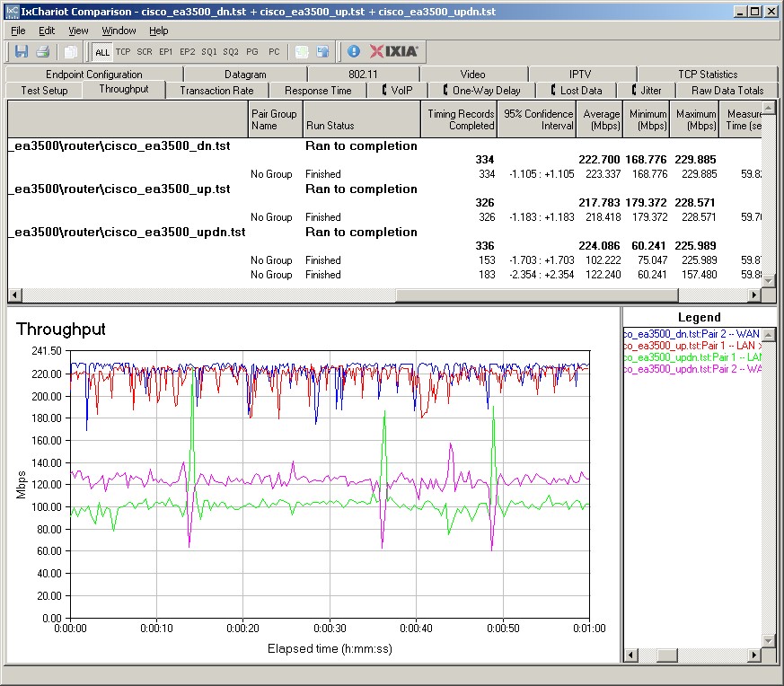Click the Average (Mbps) column header
The image size is (784, 686).
click(600, 119)
